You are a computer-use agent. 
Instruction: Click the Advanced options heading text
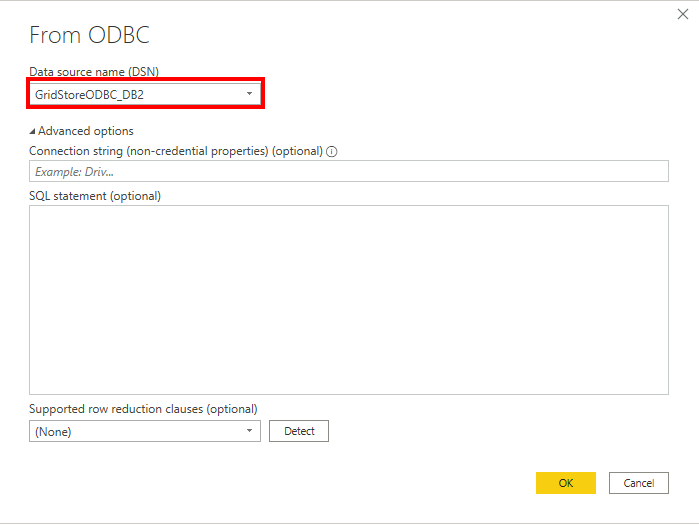pos(86,131)
